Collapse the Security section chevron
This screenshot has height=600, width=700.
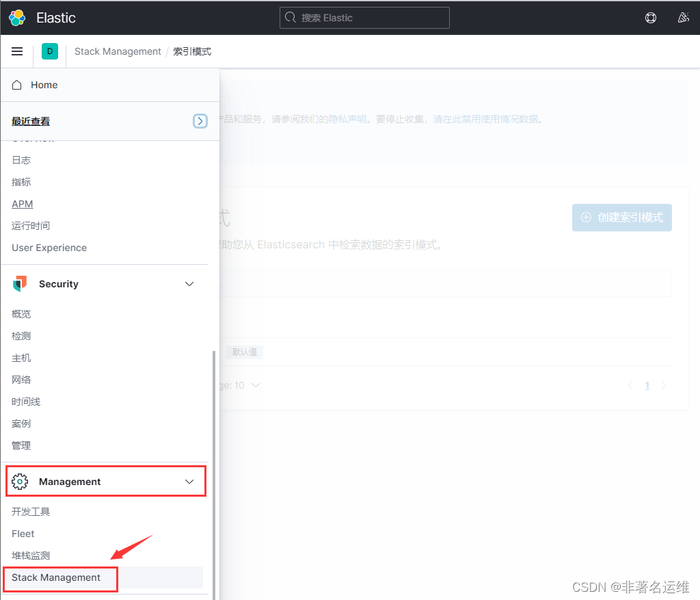[x=189, y=284]
